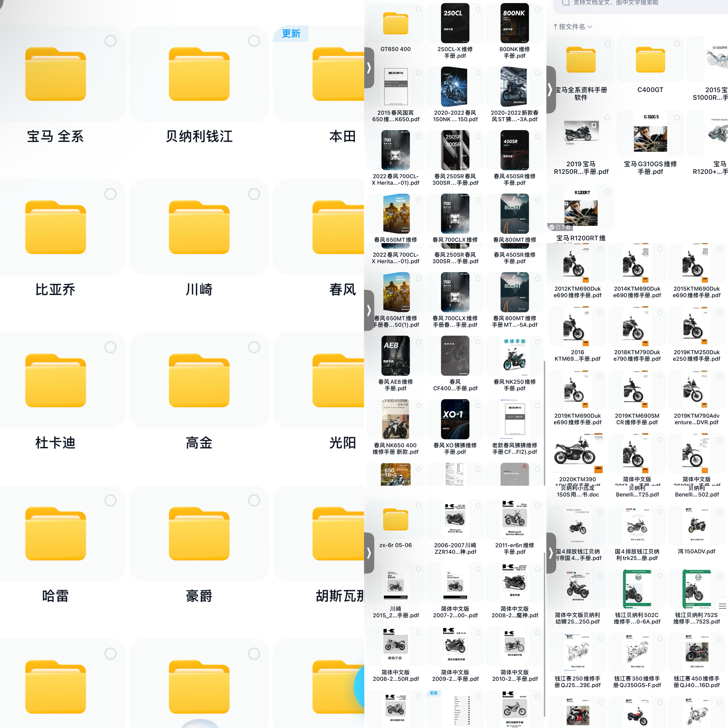Open the 川崎 folder icon
Viewport: 728px width, 728px height.
(x=199, y=227)
